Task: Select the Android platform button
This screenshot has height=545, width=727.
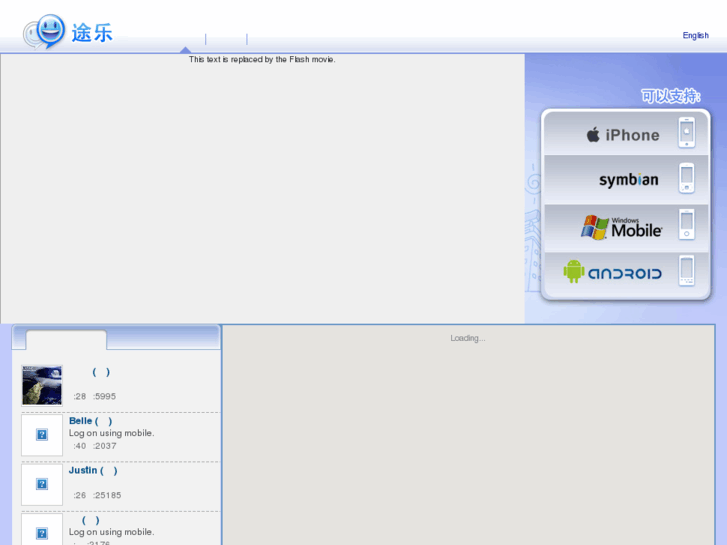Action: 626,274
